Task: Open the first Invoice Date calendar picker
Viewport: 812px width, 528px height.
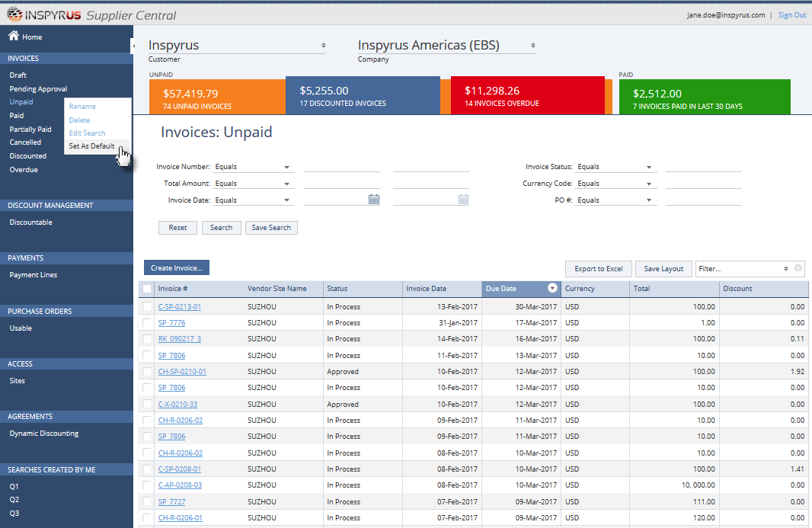Action: coord(373,200)
